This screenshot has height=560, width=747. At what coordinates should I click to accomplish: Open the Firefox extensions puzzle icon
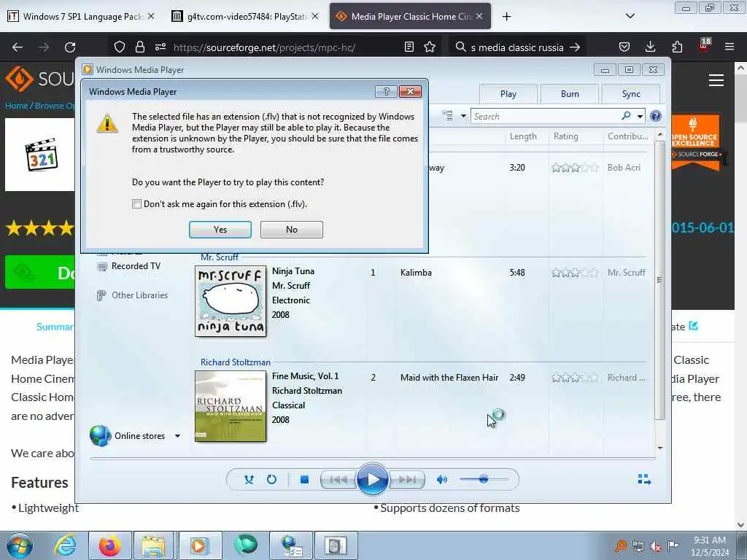tap(677, 47)
